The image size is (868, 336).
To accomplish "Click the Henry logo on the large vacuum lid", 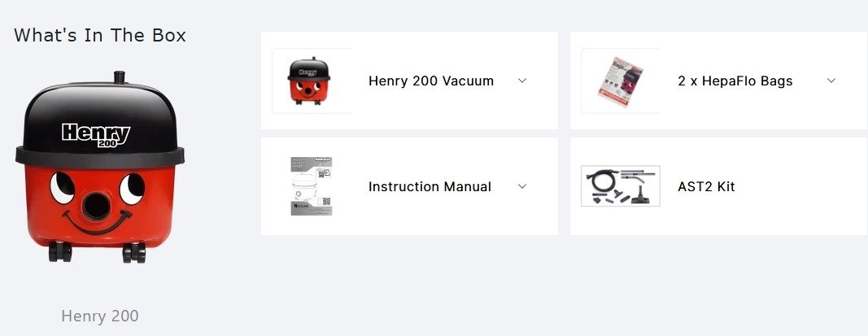I will click(x=96, y=133).
